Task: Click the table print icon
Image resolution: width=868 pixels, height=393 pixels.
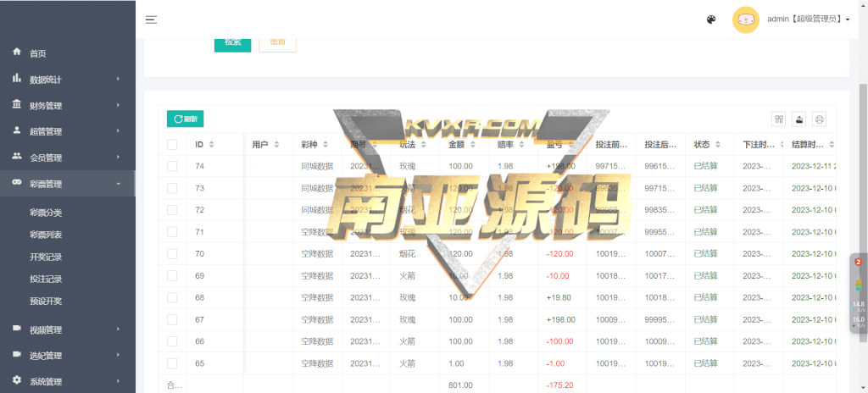Action: pyautogui.click(x=820, y=119)
